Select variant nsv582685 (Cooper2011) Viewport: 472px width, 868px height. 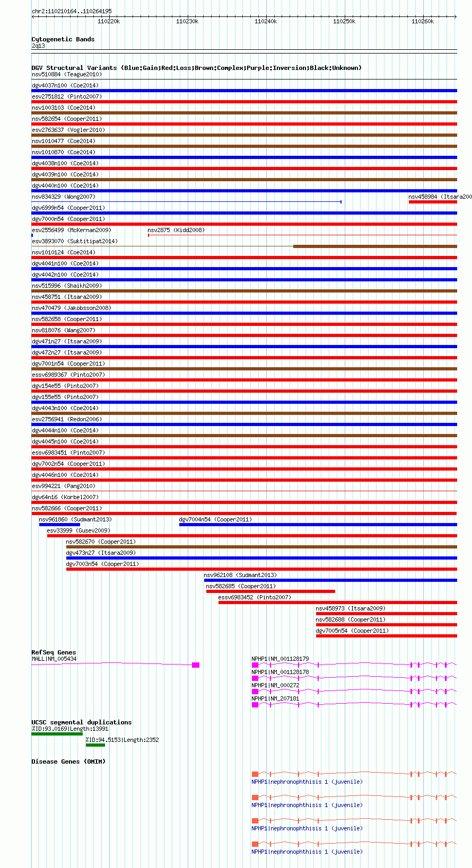(241, 586)
